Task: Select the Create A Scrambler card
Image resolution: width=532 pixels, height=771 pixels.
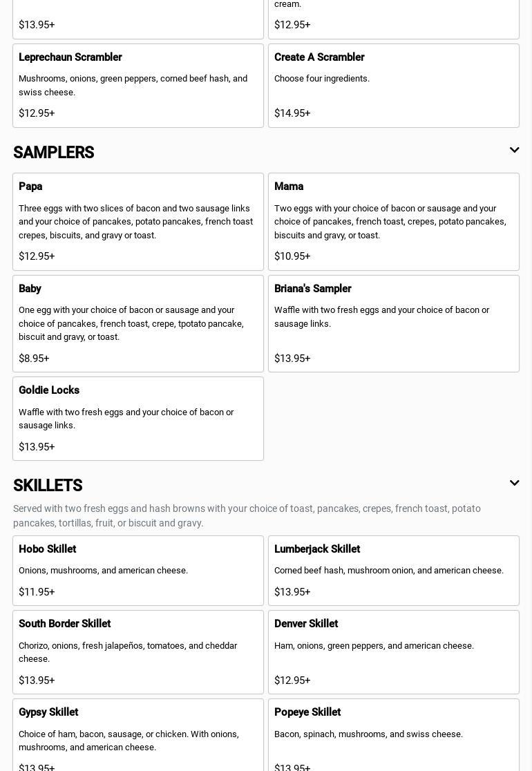Action: click(x=393, y=85)
